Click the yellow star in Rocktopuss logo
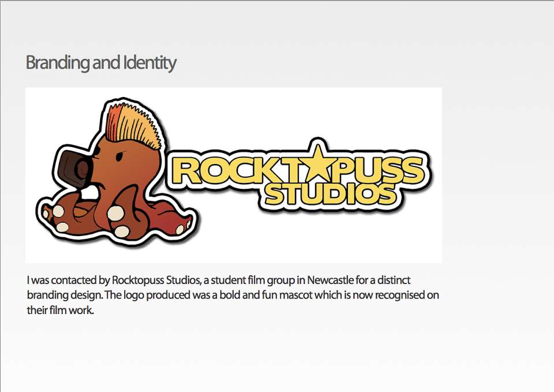554x392 pixels. point(318,163)
